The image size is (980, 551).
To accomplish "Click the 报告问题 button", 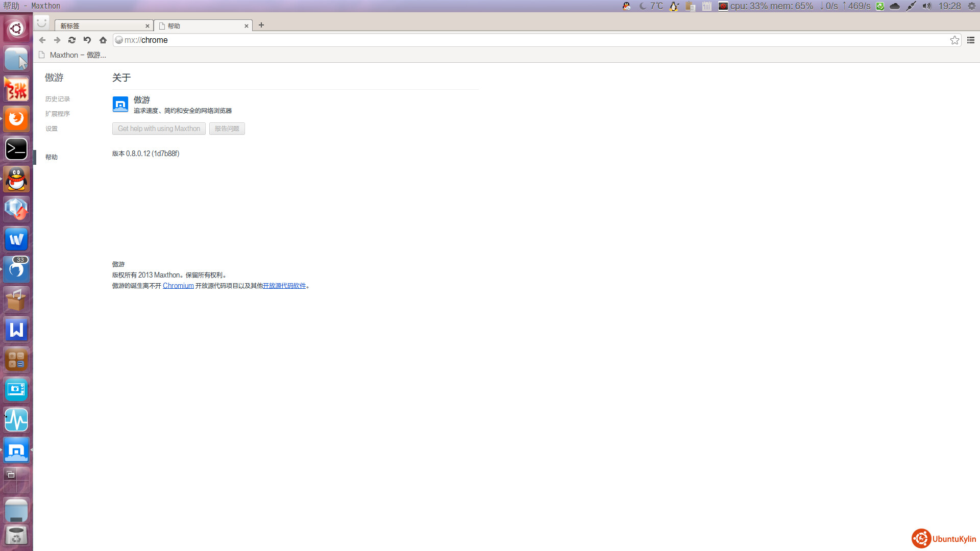I will pyautogui.click(x=227, y=129).
